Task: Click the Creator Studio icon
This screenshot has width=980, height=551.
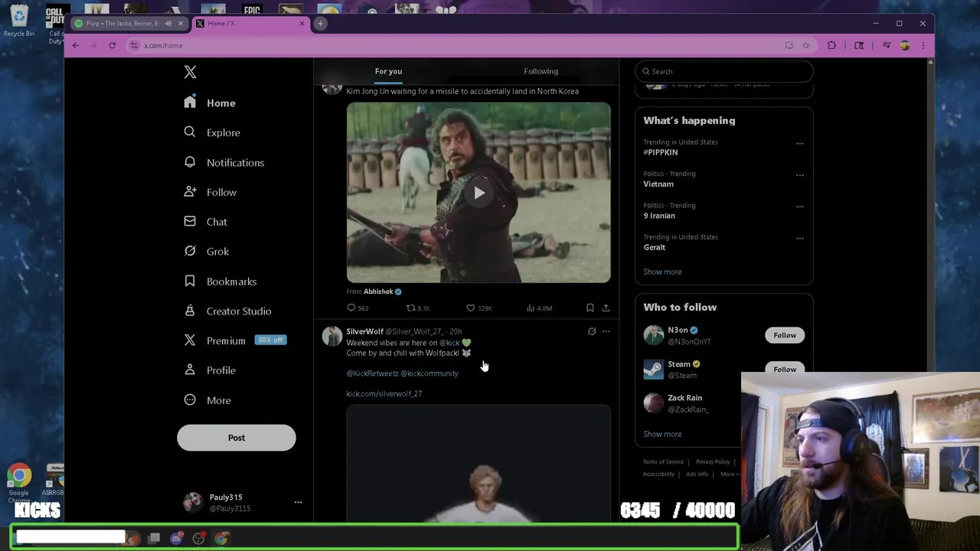Action: click(x=190, y=311)
